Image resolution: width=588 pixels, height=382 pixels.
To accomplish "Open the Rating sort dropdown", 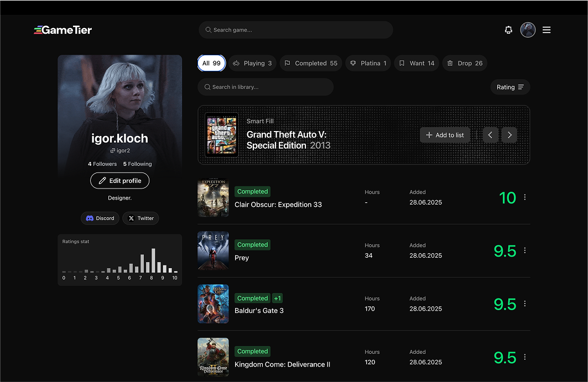I will pyautogui.click(x=510, y=87).
